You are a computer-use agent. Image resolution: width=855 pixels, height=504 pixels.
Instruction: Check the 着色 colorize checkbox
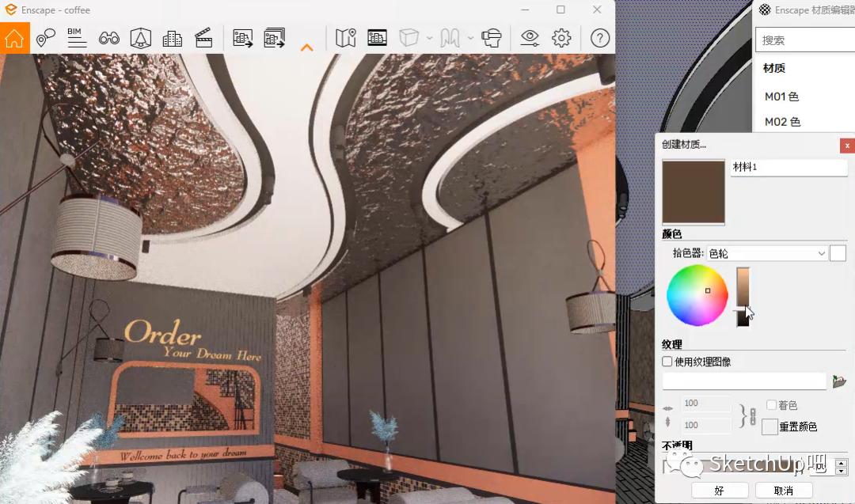(771, 405)
